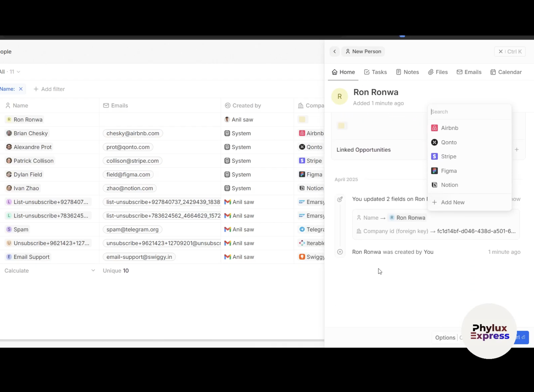Click the yellow company placeholder in side panel
Screen dimensions: 534x392
341,126
